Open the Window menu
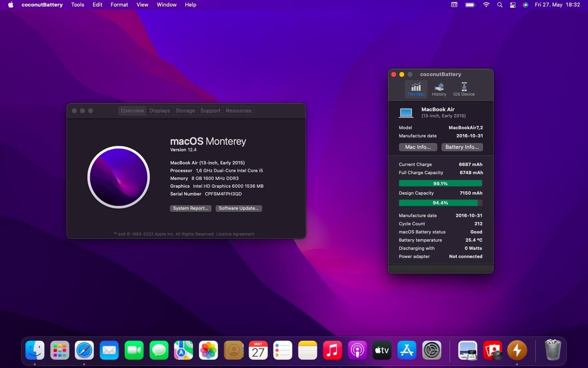The height and width of the screenshot is (368, 588). click(x=166, y=5)
